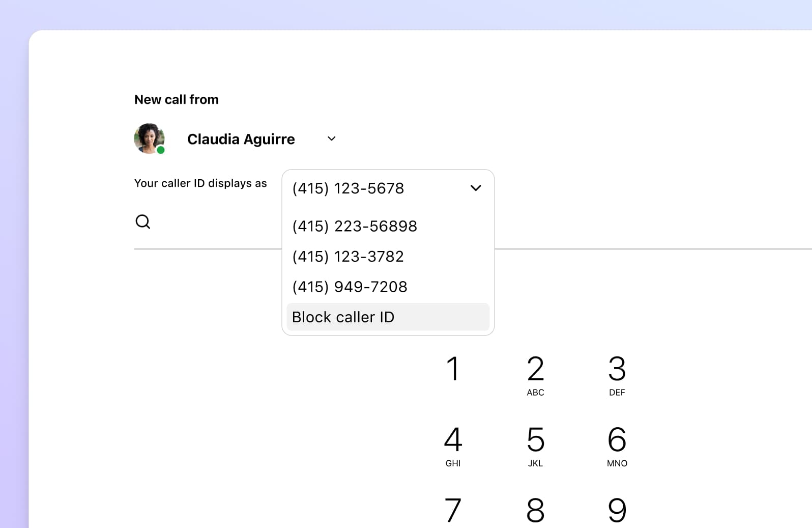
Task: Hit the number 7 dial key
Action: 453,510
